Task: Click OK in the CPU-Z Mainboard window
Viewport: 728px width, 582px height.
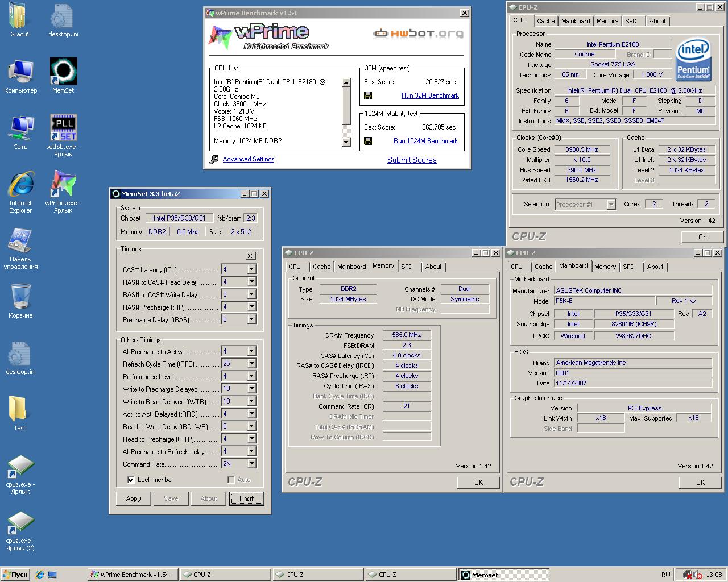Action: 700,482
